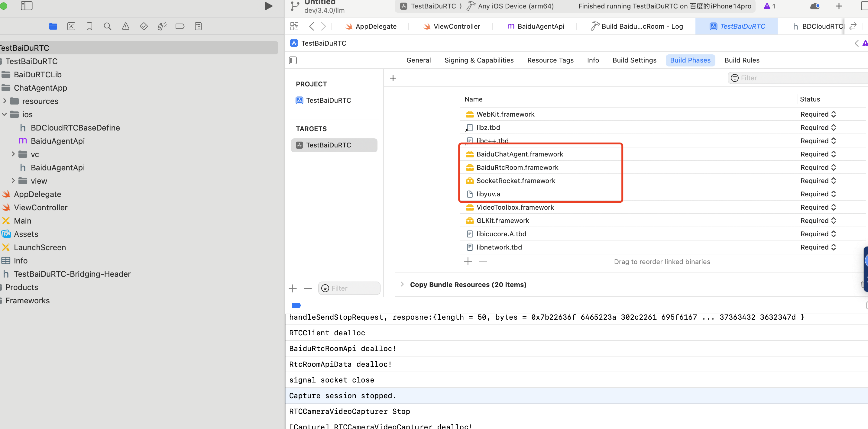
Task: Remove linked binary with minus button
Action: (483, 261)
